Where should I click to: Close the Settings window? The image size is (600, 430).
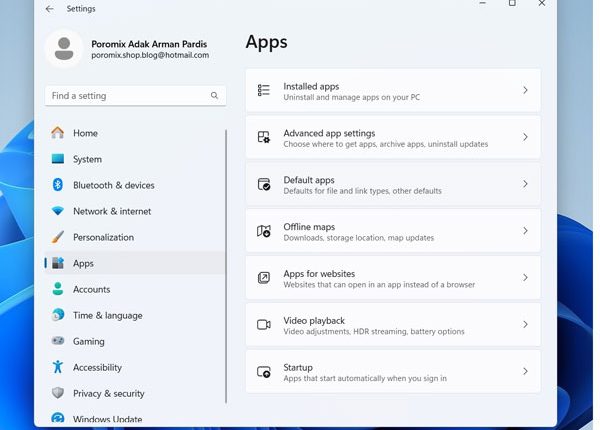pyautogui.click(x=541, y=3)
